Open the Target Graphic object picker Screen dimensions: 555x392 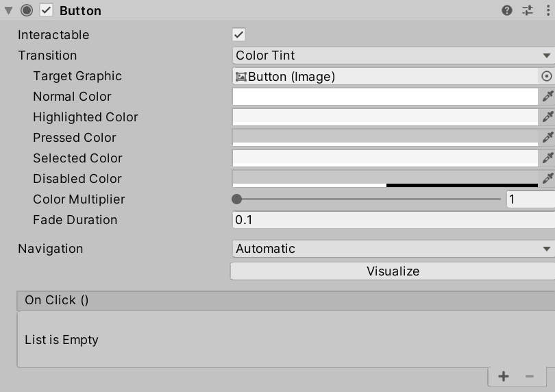(x=547, y=77)
